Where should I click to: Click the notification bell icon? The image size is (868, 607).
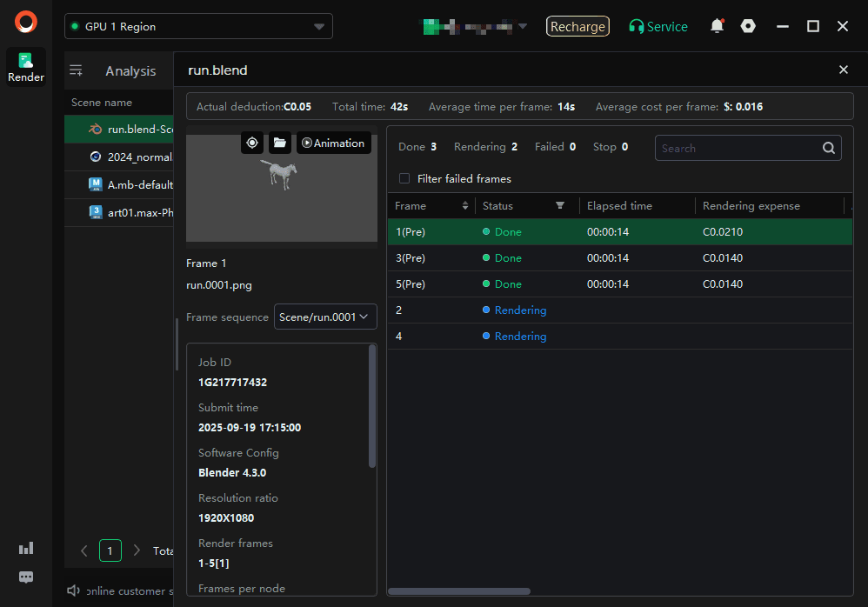click(x=717, y=26)
